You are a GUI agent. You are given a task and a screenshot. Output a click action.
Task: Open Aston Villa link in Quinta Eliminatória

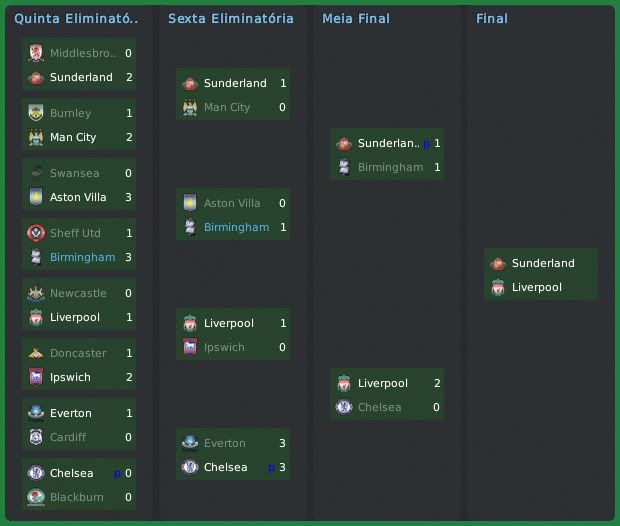click(79, 197)
